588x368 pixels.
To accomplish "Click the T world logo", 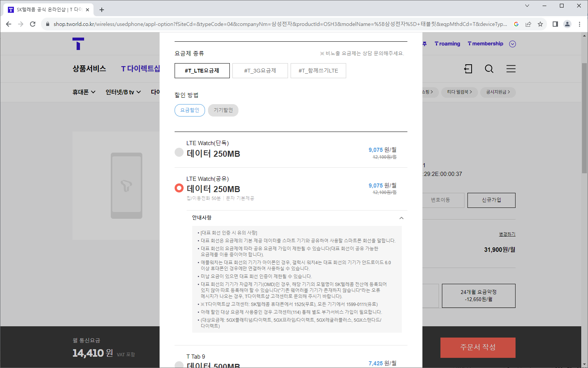I will pos(78,44).
